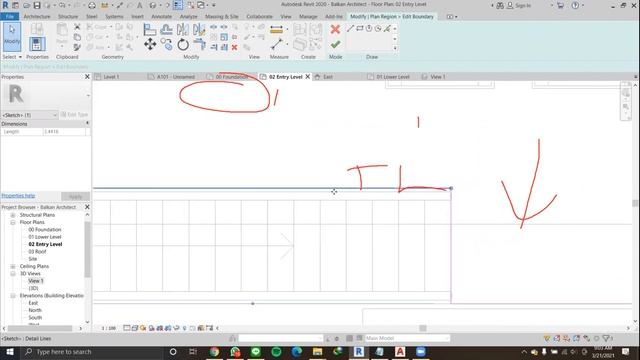Switch to the Annotate ribbon tab
The width and height of the screenshot is (640, 360).
(162, 16)
